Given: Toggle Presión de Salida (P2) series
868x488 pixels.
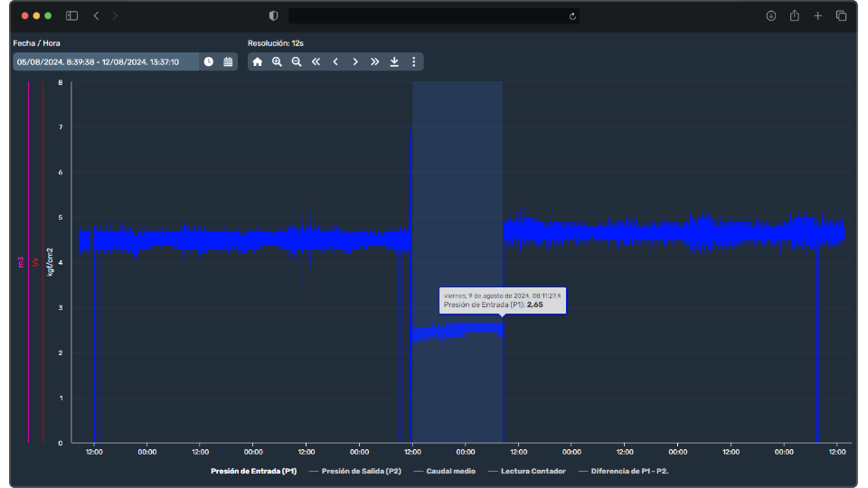Looking at the screenshot, I should click(361, 471).
